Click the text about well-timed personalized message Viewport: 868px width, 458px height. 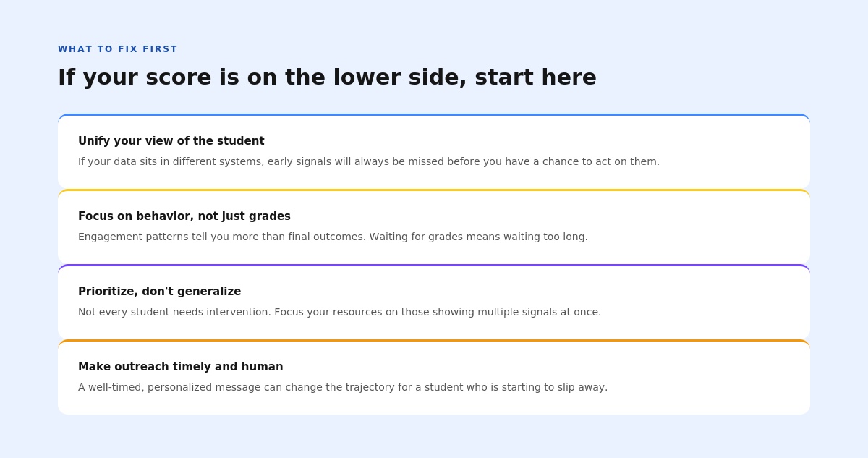(343, 387)
